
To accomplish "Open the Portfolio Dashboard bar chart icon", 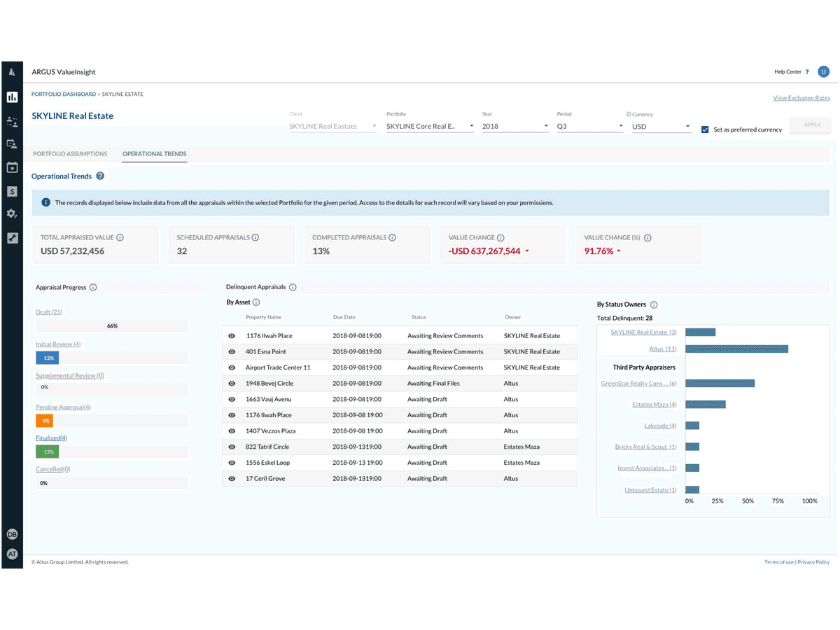I will [x=12, y=97].
